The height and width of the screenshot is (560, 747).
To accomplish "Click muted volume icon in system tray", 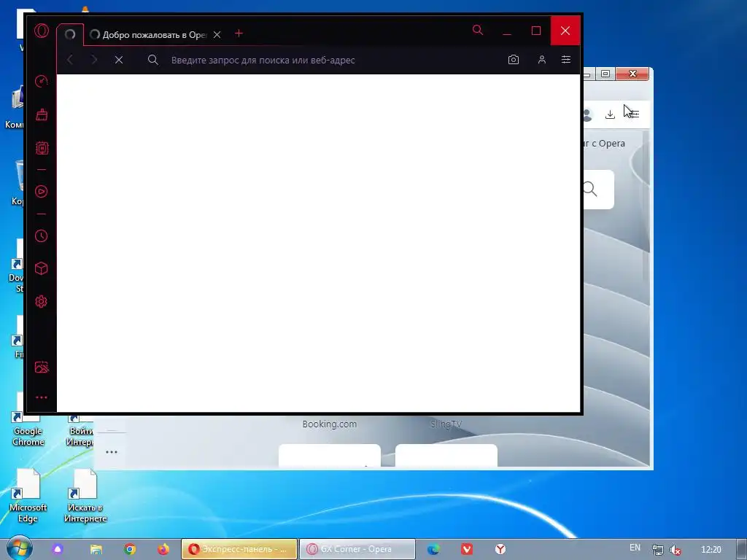I will click(x=675, y=550).
